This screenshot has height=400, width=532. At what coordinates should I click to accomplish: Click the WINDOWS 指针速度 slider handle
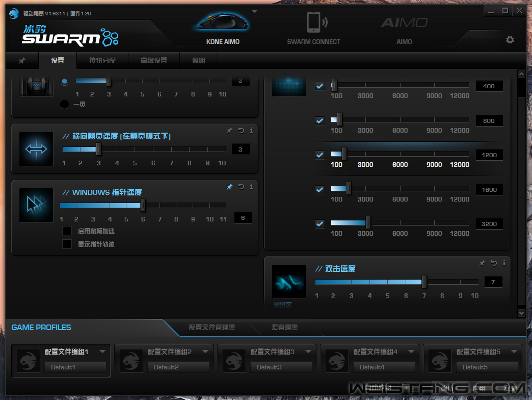click(143, 205)
